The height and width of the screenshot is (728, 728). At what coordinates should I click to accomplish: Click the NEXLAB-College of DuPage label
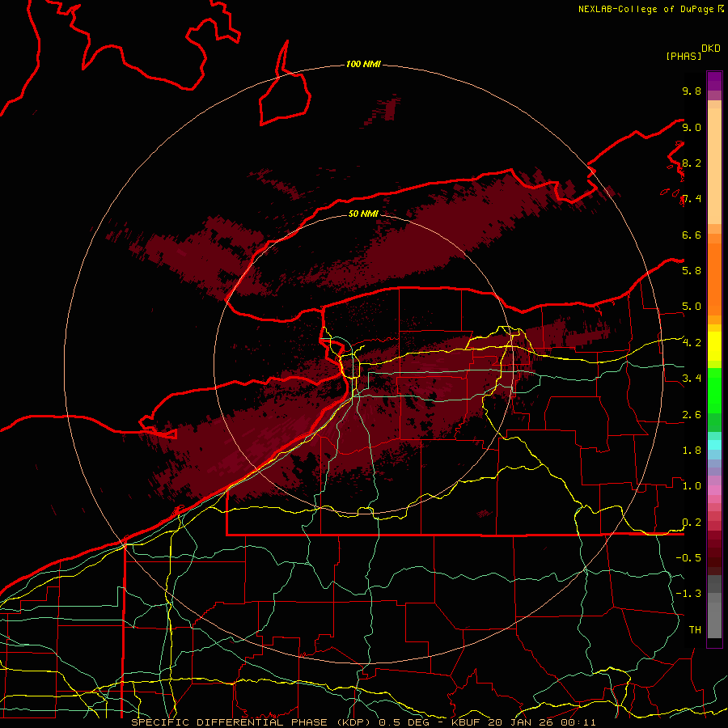(x=645, y=9)
